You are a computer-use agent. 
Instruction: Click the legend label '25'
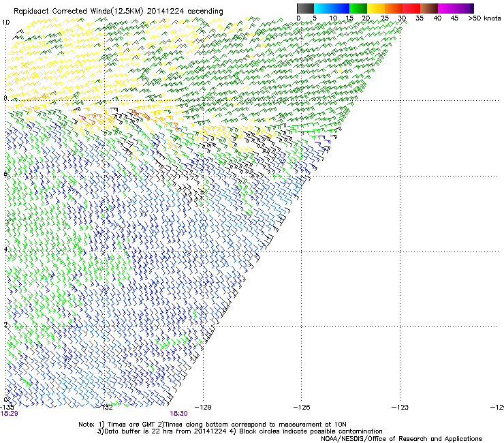point(385,18)
